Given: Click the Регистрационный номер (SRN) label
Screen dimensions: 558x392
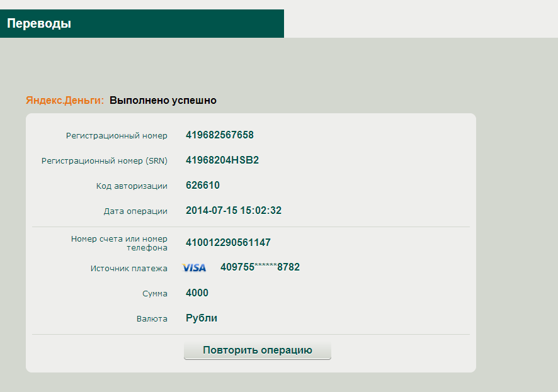Looking at the screenshot, I should 105,161.
